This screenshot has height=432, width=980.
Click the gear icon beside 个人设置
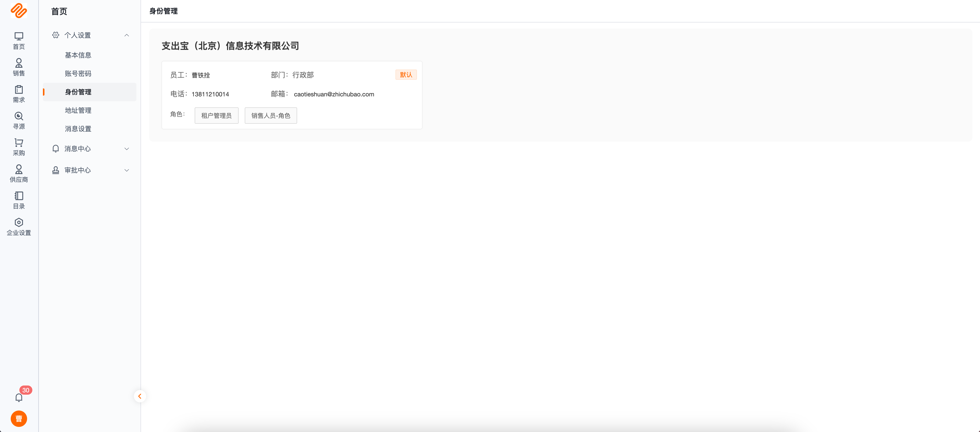[55, 35]
